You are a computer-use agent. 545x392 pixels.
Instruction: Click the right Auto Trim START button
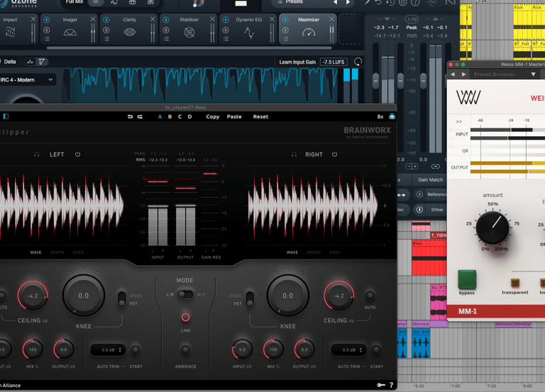tap(376, 349)
